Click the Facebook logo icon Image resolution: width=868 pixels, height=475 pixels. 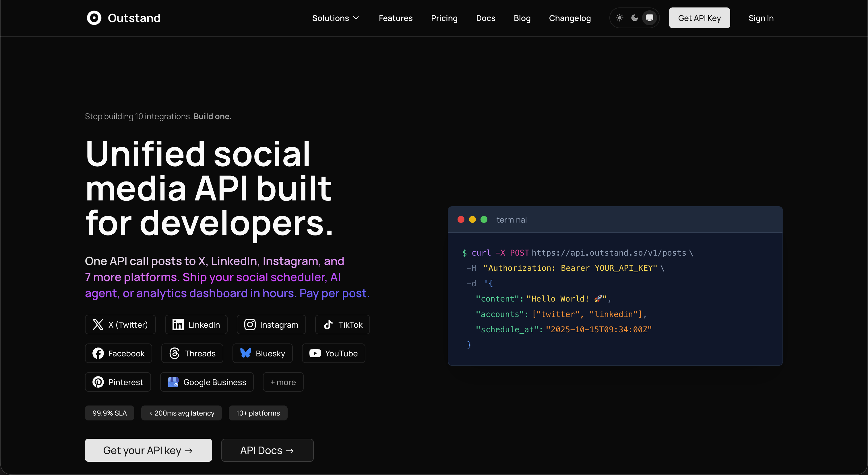[98, 353]
